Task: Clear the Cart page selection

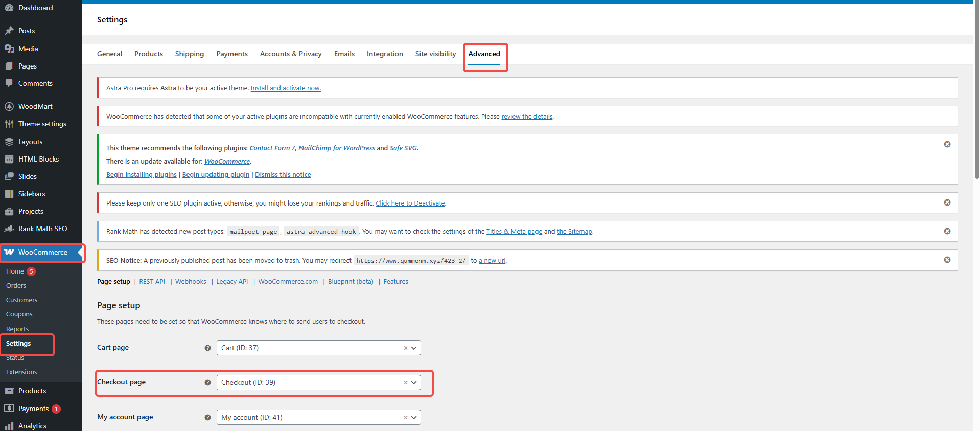Action: click(405, 348)
